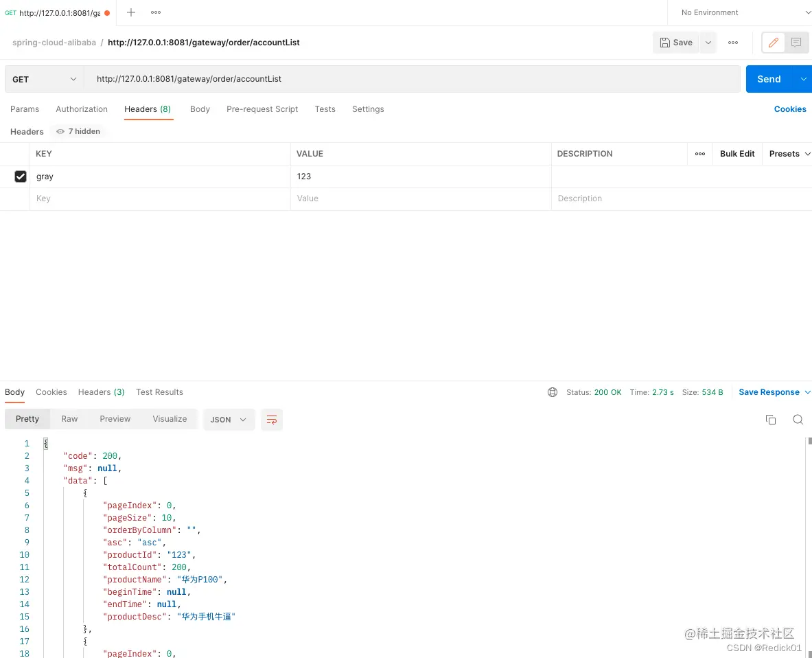This screenshot has height=658, width=812.
Task: Open the Pre-request Script tab
Action: pyautogui.click(x=262, y=109)
